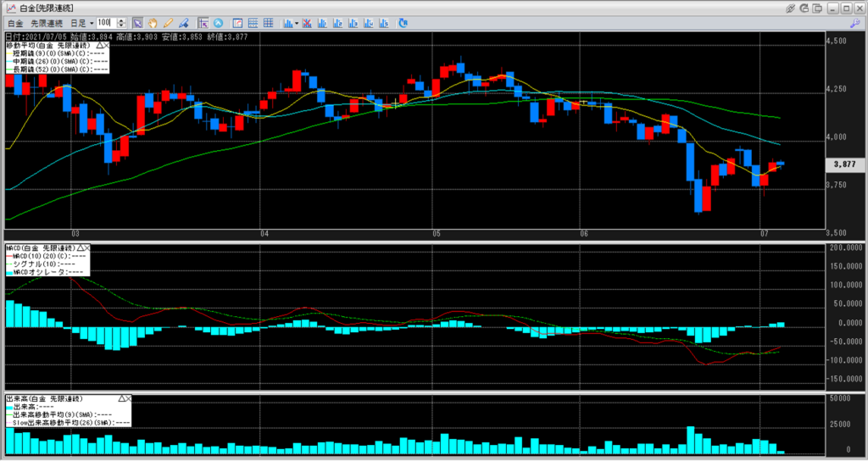Close the 出来高 volume legend box
This screenshot has height=461, width=868.
(128, 397)
